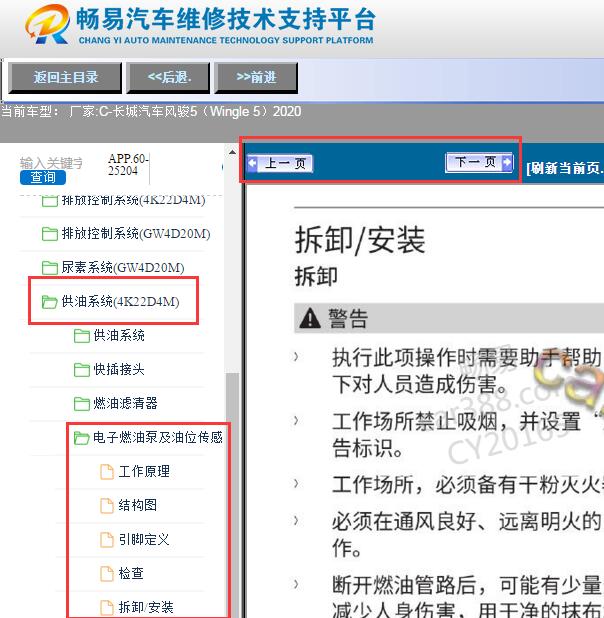604x618 pixels.
Task: Select the 快插接头 tree item
Action: pos(119,369)
